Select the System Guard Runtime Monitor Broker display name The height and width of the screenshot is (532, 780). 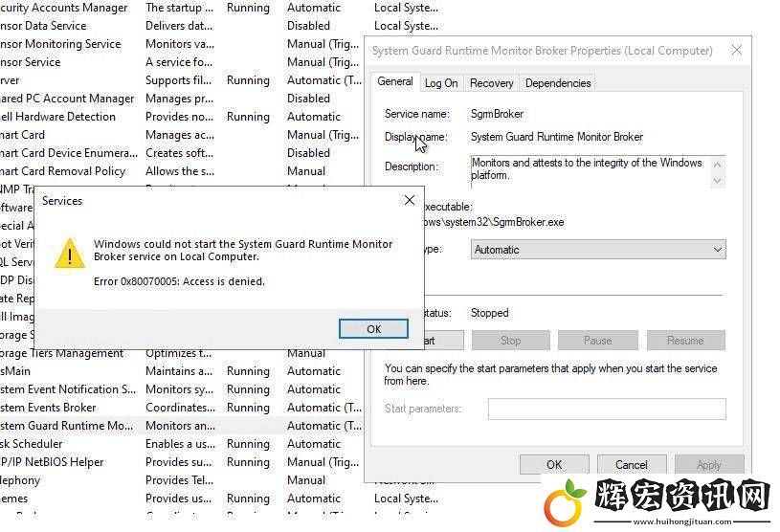(x=557, y=137)
